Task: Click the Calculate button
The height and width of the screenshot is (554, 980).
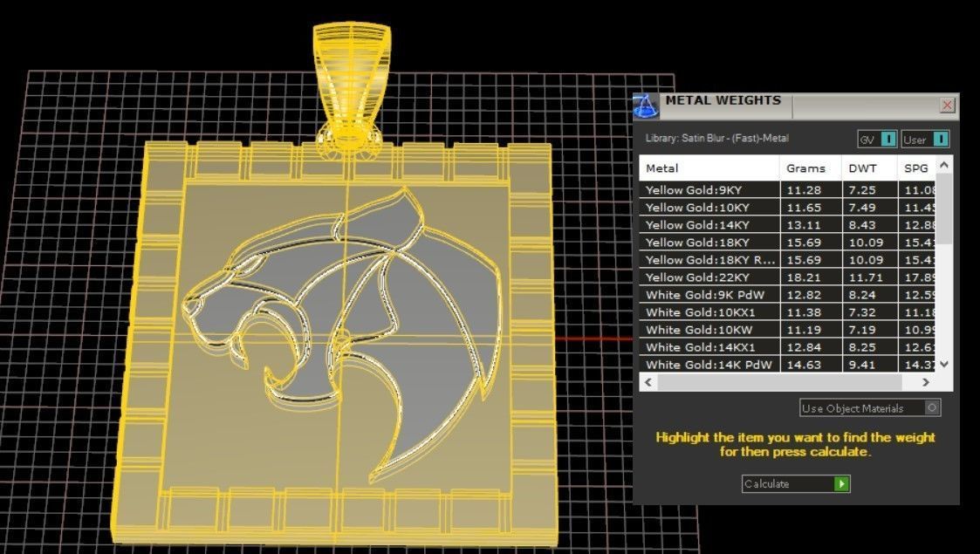Action: pos(796,483)
